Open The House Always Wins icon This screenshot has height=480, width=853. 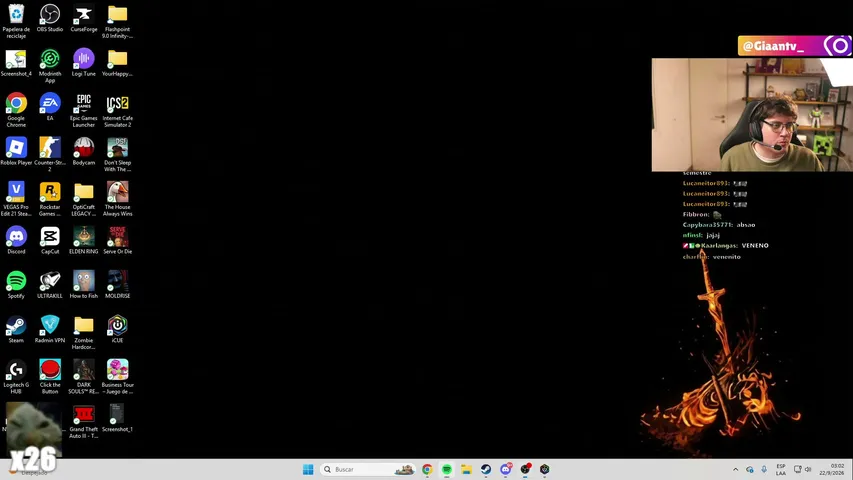point(118,199)
